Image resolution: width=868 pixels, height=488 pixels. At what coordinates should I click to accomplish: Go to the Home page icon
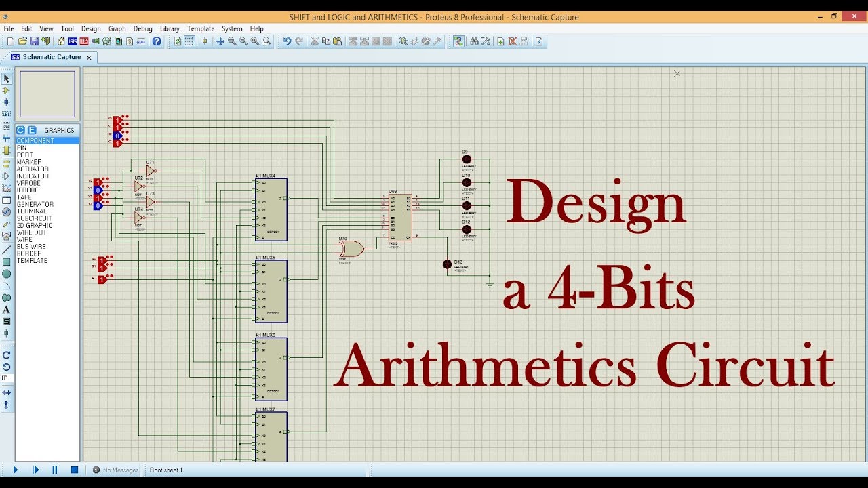click(61, 41)
